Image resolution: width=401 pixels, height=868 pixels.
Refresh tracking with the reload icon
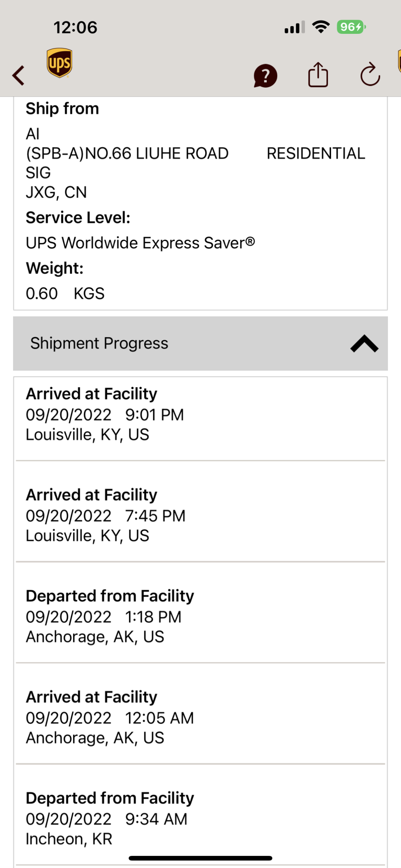tap(370, 75)
